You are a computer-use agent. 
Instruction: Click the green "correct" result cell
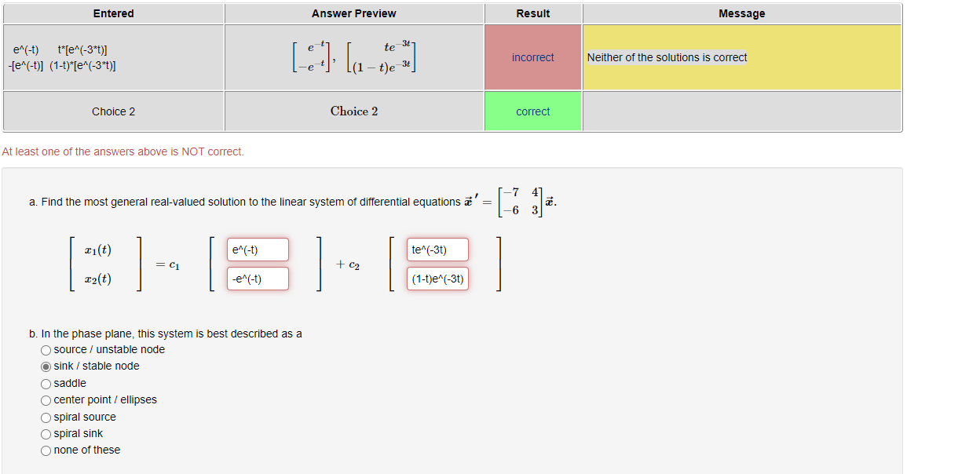tap(532, 111)
